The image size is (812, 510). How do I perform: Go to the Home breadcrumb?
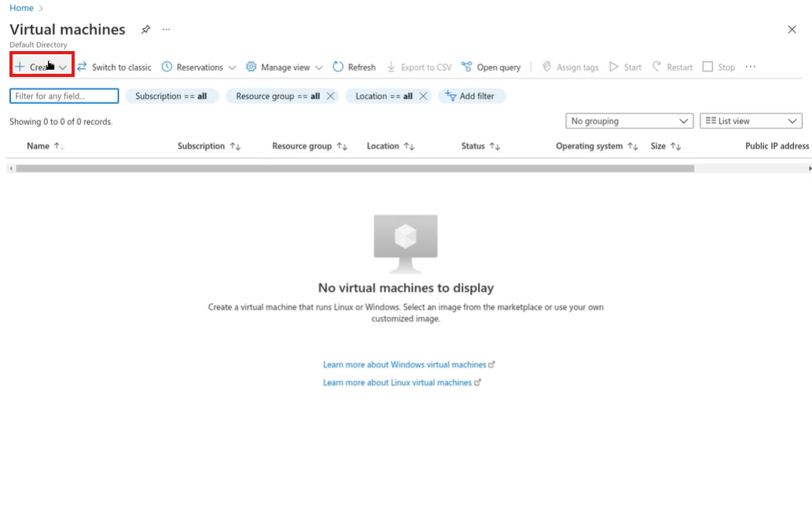pyautogui.click(x=21, y=8)
